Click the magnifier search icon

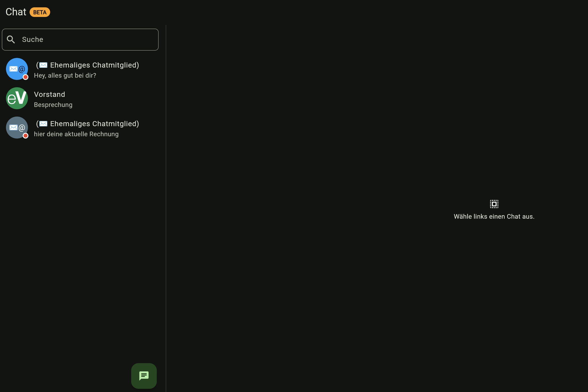point(11,40)
